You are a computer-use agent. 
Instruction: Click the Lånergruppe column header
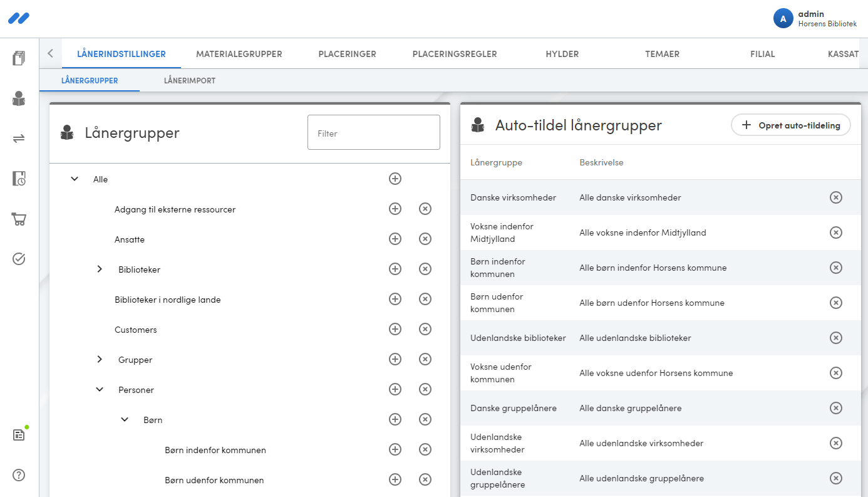pyautogui.click(x=497, y=162)
